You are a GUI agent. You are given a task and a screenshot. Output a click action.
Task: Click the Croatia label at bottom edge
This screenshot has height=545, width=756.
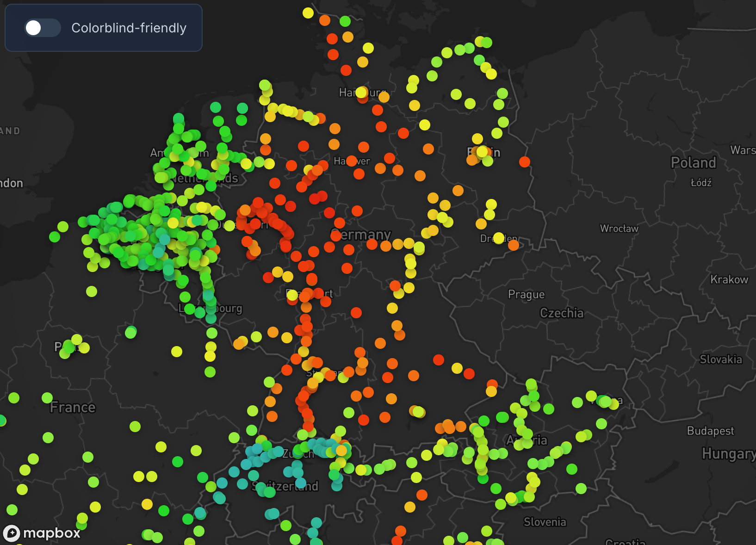625,542
